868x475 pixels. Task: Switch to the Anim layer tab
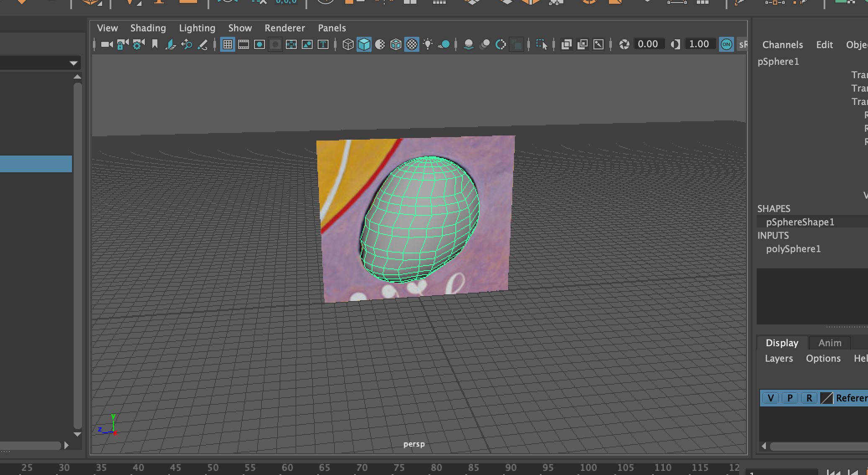point(830,343)
